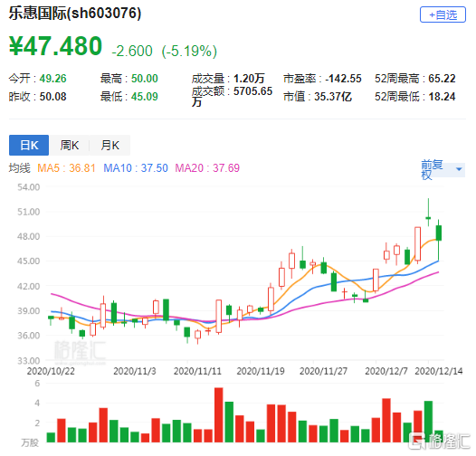The width and height of the screenshot is (476, 456).
Task: Click the 36.00 price axis label
Action: pyautogui.click(x=29, y=335)
